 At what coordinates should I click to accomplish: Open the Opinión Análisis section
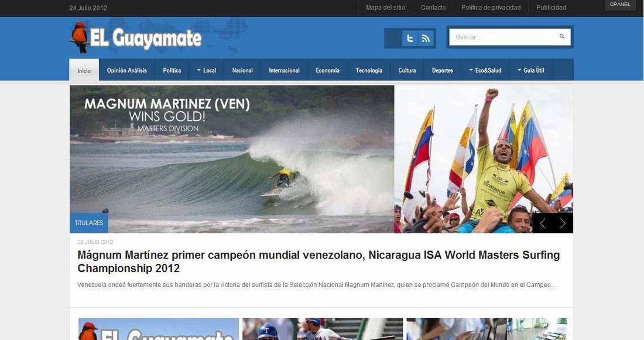click(126, 70)
